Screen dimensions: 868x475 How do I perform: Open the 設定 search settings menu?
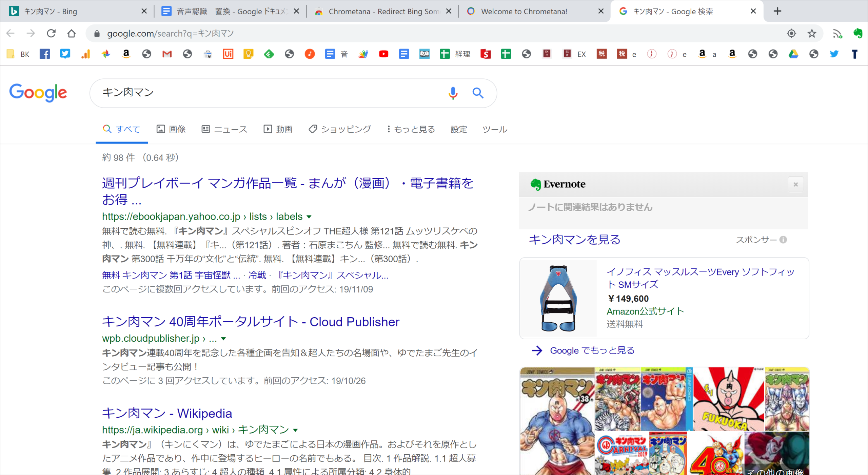pos(459,129)
